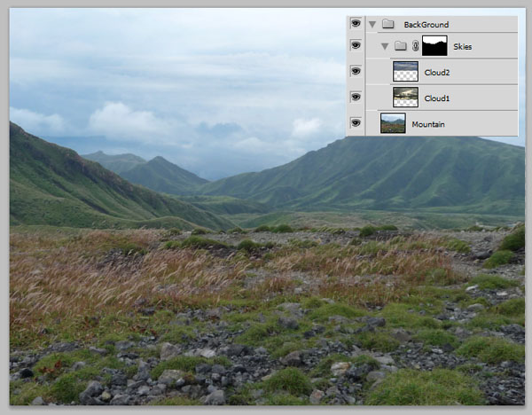Select the BackGround group name
This screenshot has height=415, width=532.
click(x=426, y=25)
